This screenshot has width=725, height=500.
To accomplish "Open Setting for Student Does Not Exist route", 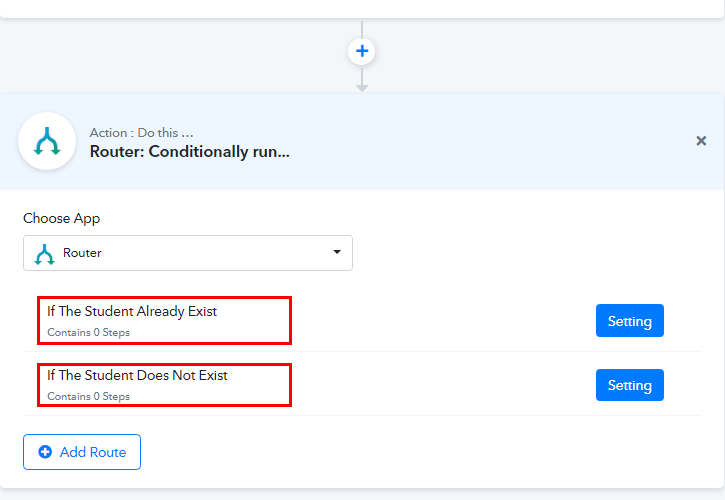I will tap(629, 385).
